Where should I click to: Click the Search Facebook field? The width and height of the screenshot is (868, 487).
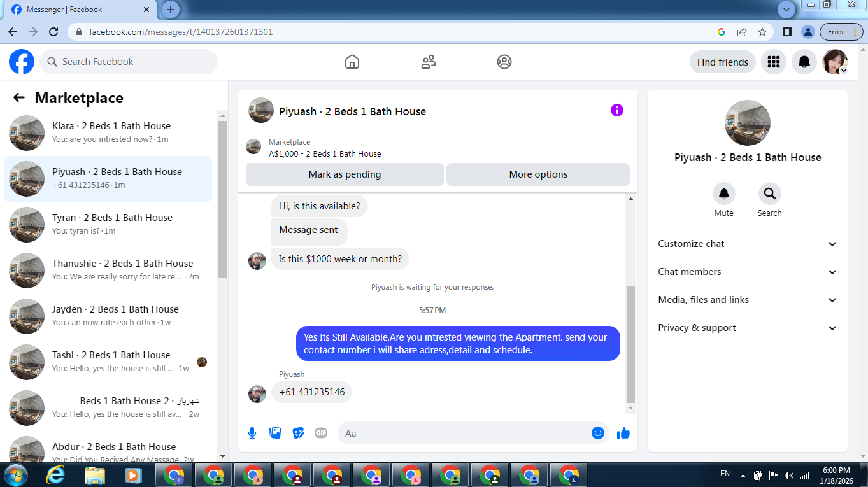point(129,62)
